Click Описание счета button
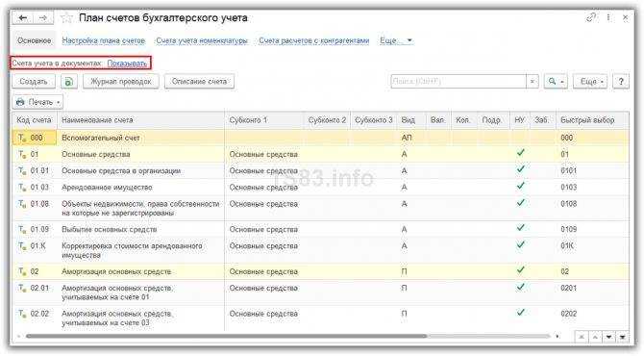Screen dimensions: 644x356 tap(199, 82)
